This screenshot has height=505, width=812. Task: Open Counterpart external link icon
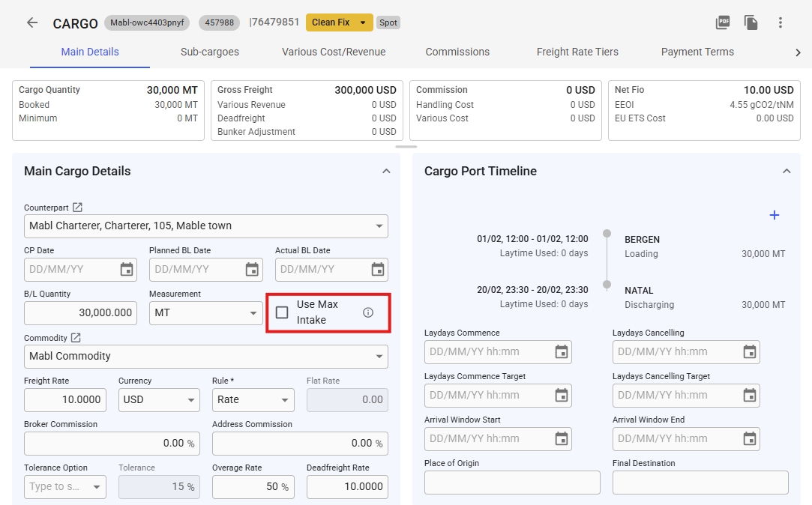[x=77, y=208]
